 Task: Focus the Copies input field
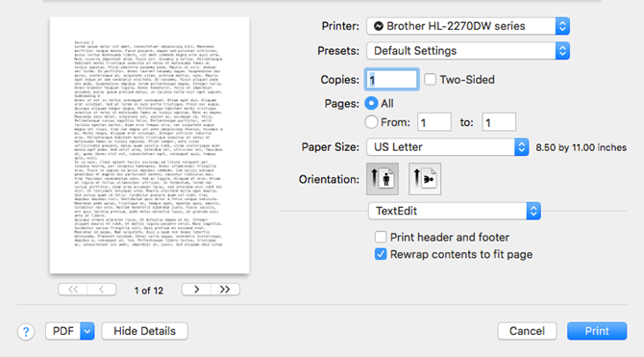point(392,79)
